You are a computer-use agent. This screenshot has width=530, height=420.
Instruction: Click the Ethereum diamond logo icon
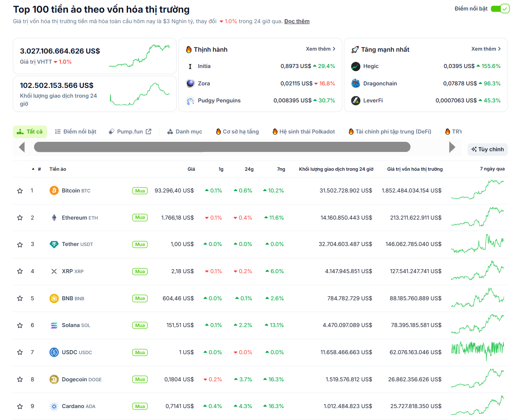click(54, 217)
